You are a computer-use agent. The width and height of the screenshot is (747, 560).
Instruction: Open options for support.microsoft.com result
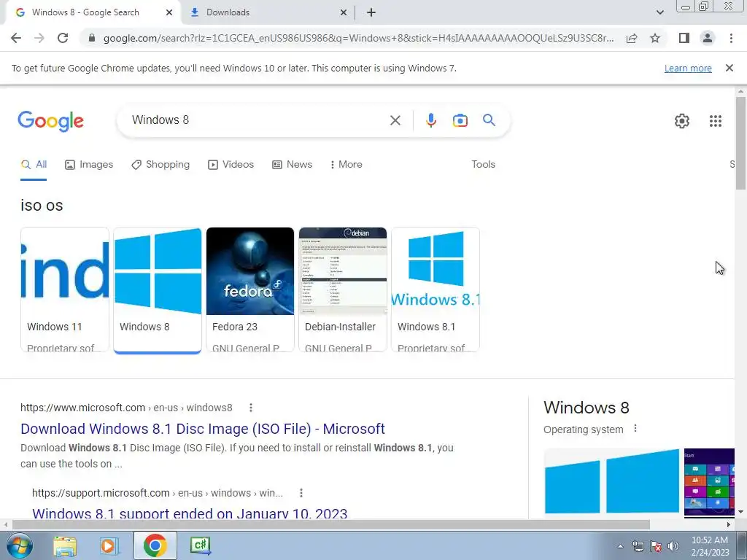[x=301, y=493]
